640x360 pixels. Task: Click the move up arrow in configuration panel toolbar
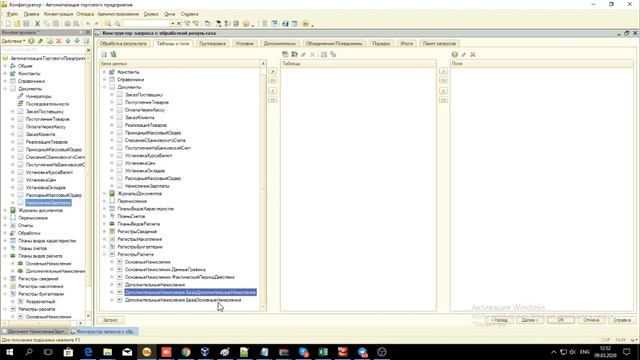[x=68, y=41]
